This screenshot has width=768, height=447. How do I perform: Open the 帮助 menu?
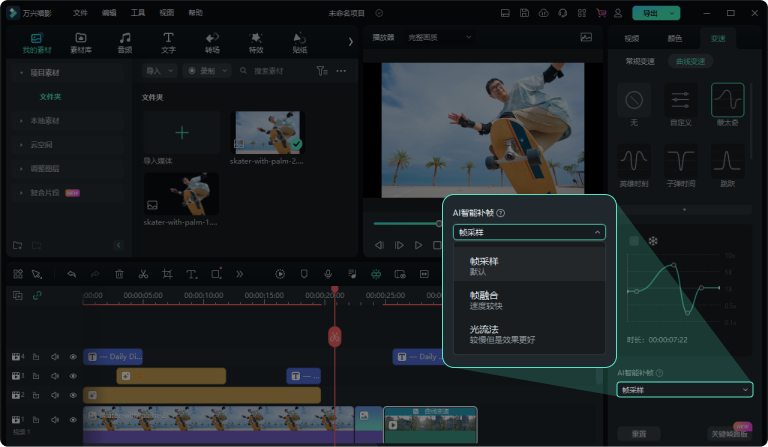[x=195, y=13]
